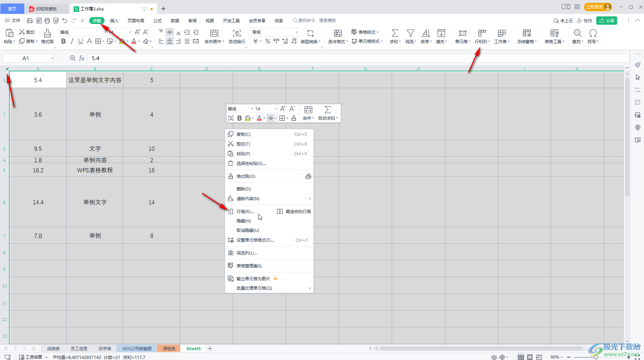
Task: Expand the Batch Process Cells (批量处理单元格) submenu
Action: (310, 288)
